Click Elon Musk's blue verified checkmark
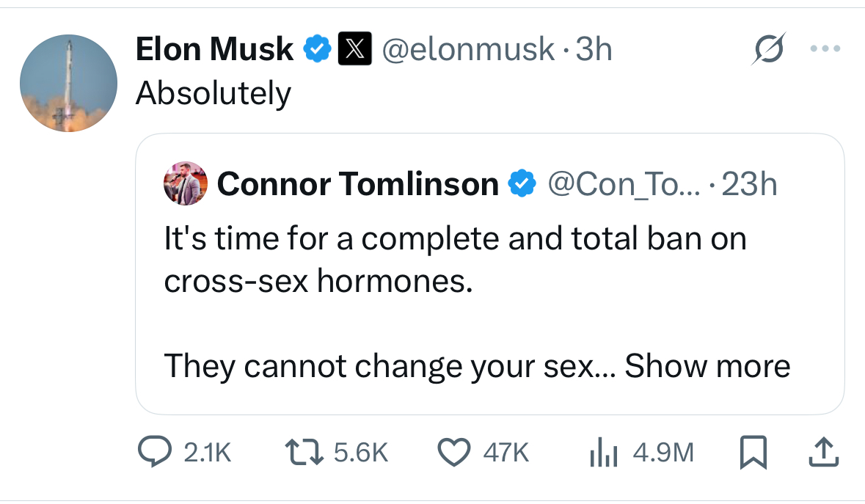Screen dimensions: 865x504 coord(316,49)
